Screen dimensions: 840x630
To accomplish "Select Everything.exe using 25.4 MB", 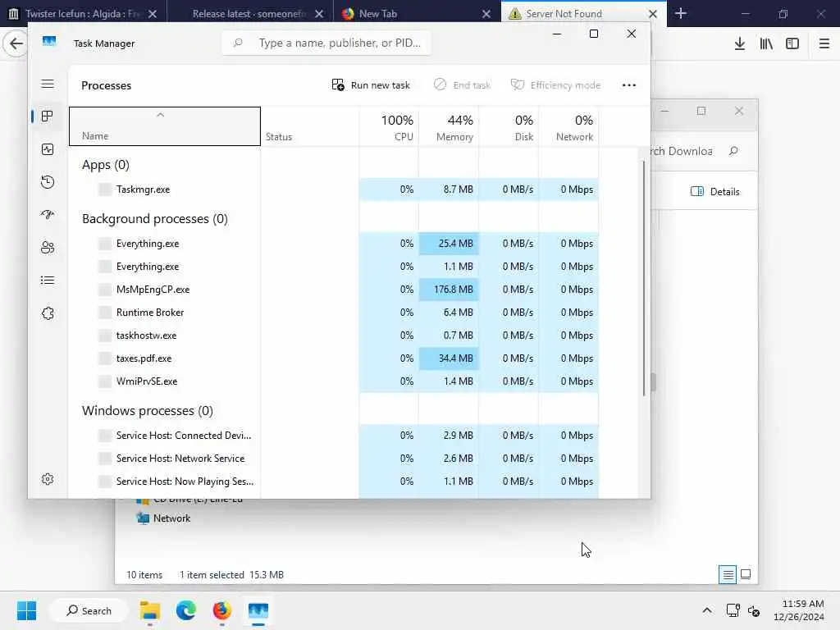I will pyautogui.click(x=334, y=244).
